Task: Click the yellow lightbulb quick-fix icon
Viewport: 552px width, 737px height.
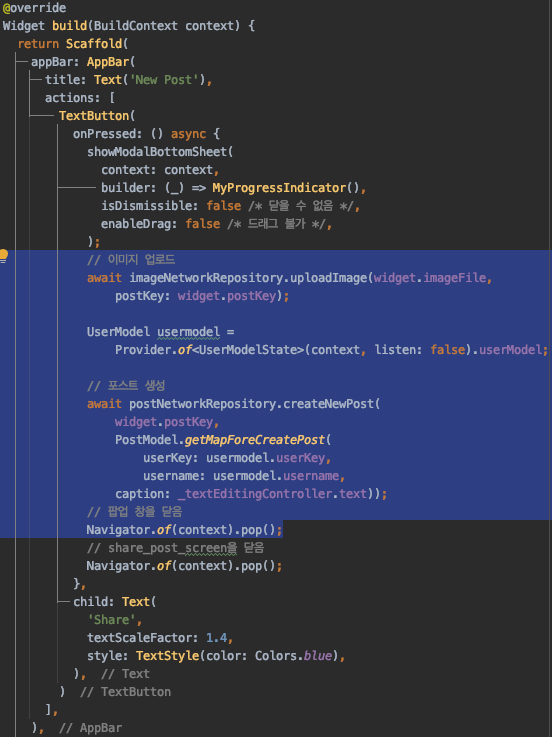Action: (x=4, y=256)
